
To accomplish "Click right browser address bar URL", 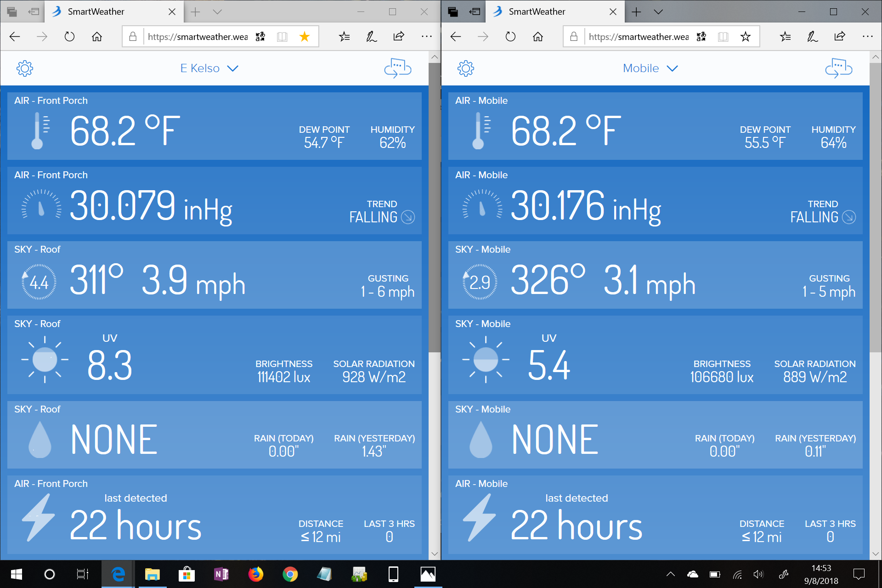I will click(x=639, y=37).
